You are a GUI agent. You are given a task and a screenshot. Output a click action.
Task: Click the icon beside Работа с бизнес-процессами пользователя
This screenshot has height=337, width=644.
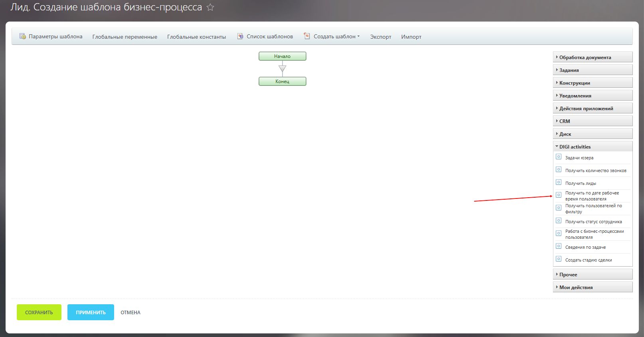[x=559, y=233]
